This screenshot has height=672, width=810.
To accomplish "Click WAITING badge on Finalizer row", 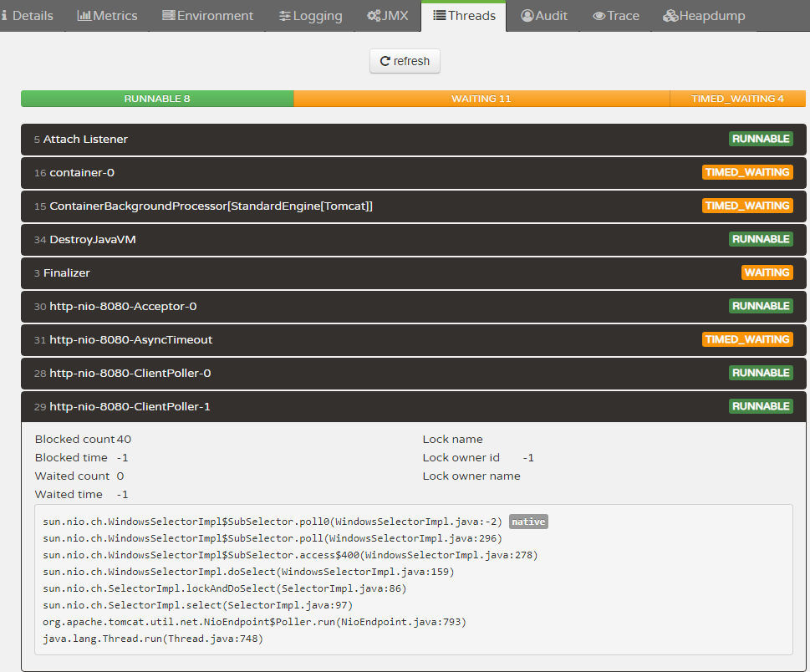I will (767, 272).
